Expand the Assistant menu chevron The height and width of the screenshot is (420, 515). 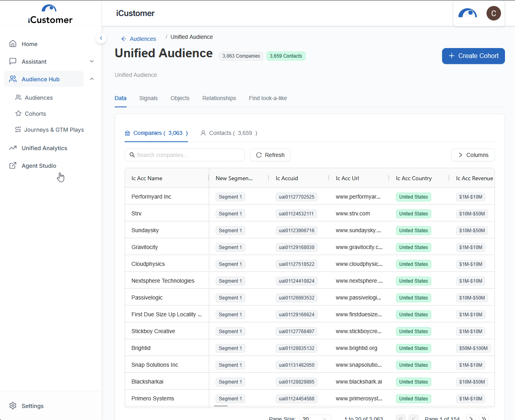tap(92, 61)
